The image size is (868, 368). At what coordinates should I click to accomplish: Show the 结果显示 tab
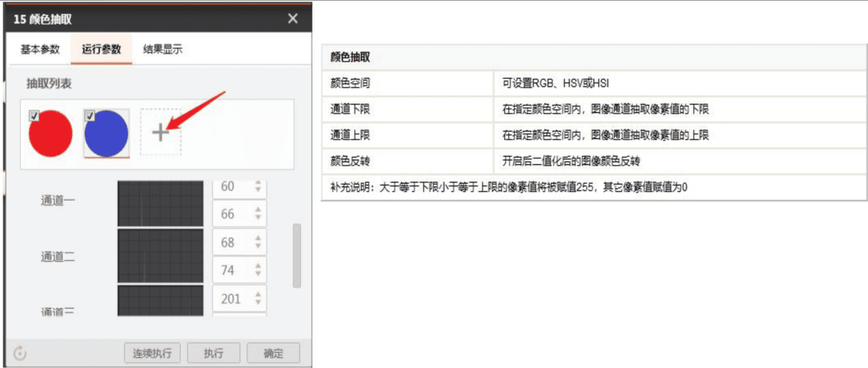(x=163, y=50)
